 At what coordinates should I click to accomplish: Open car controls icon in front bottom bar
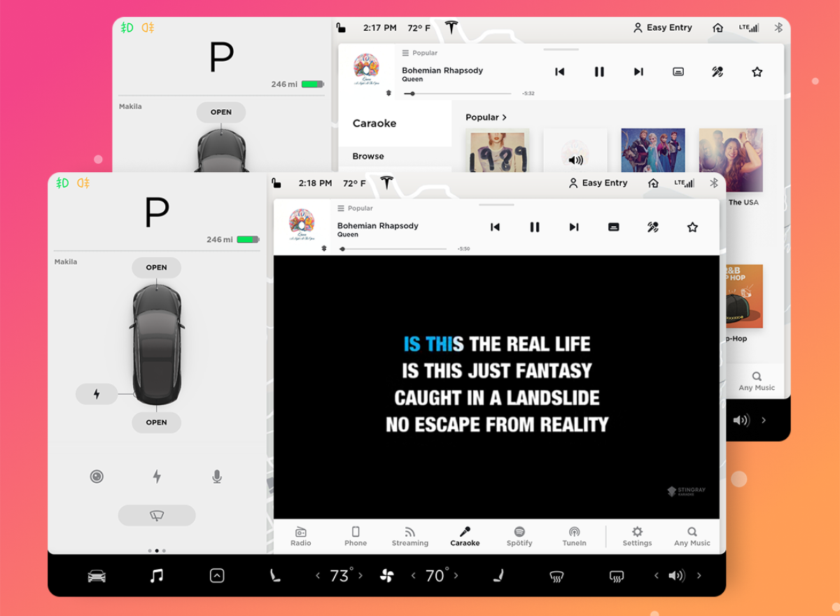[97, 576]
